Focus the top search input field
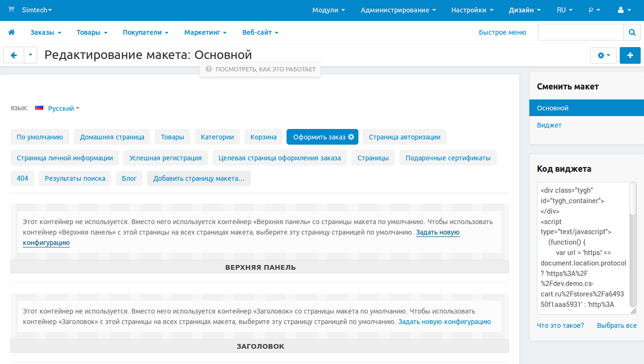 (x=580, y=32)
